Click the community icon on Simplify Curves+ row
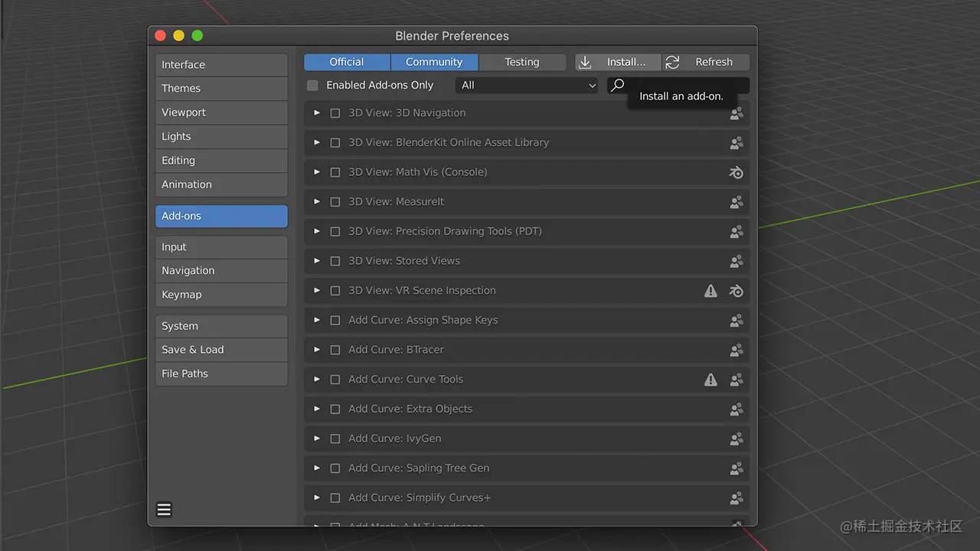The height and width of the screenshot is (551, 980). (x=737, y=499)
